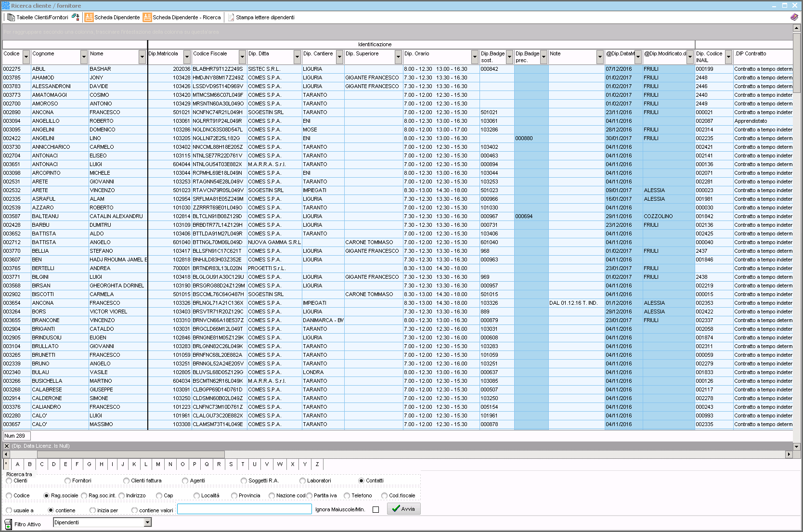This screenshot has height=532, width=803.
Task: Open the Codice column filter dropdown
Action: point(26,57)
